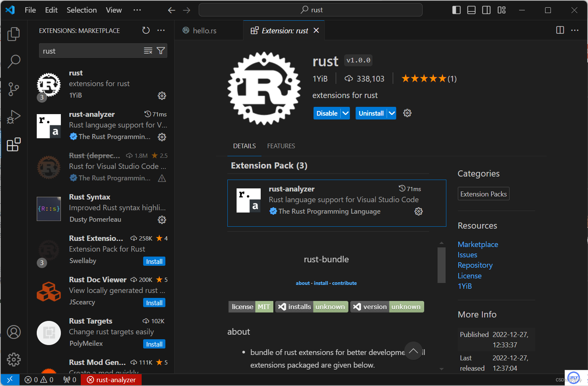588x386 pixels.
Task: Split the editor right
Action: point(560,30)
